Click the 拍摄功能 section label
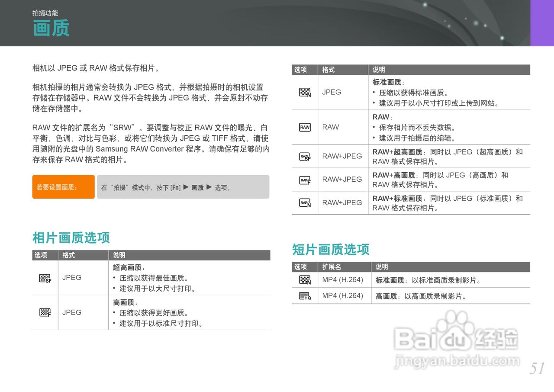The width and height of the screenshot is (554, 392). coord(45,13)
